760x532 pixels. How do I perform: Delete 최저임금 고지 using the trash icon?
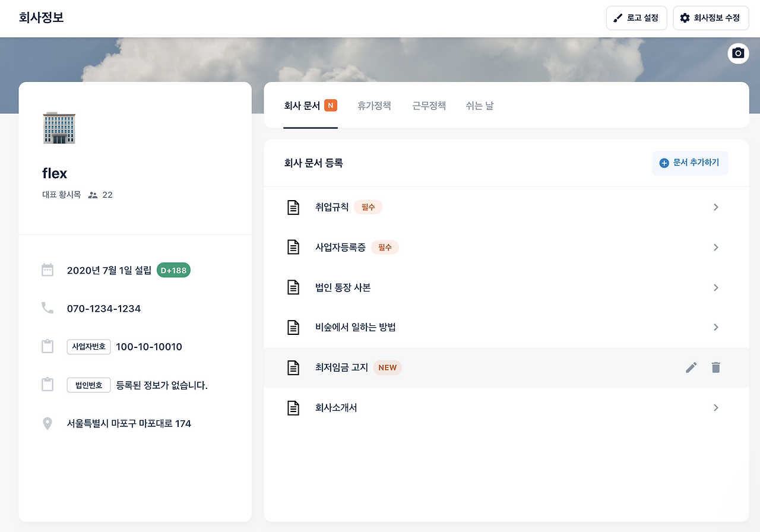click(716, 368)
